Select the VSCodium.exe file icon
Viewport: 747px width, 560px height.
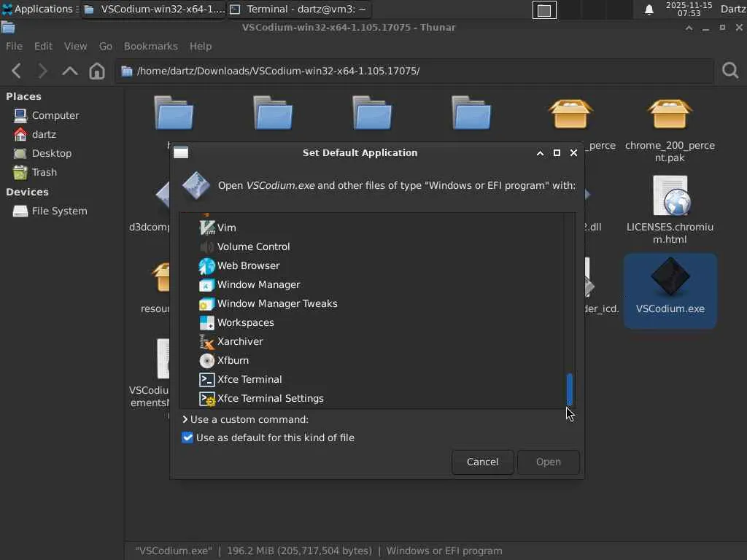point(670,276)
